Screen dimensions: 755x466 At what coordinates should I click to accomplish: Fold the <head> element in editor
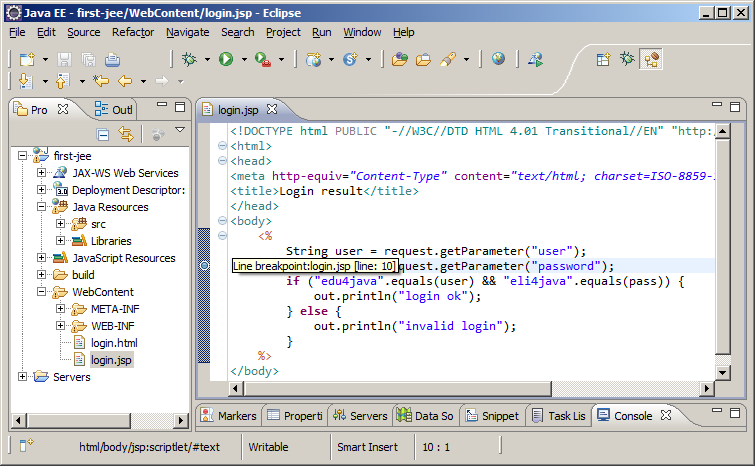(x=222, y=160)
